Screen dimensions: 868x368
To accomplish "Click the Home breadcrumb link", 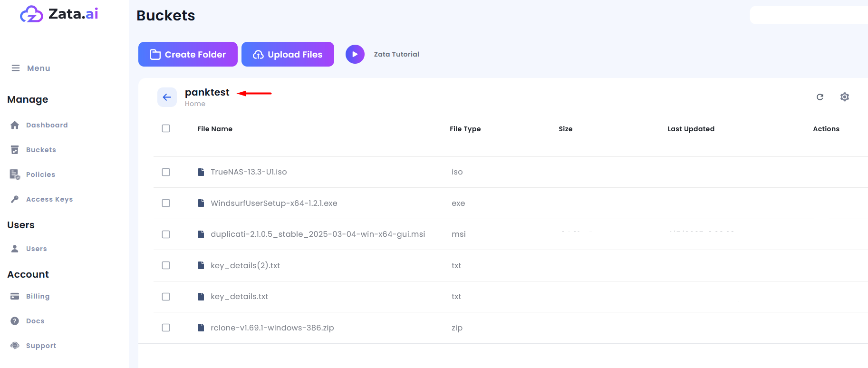I will pyautogui.click(x=195, y=104).
